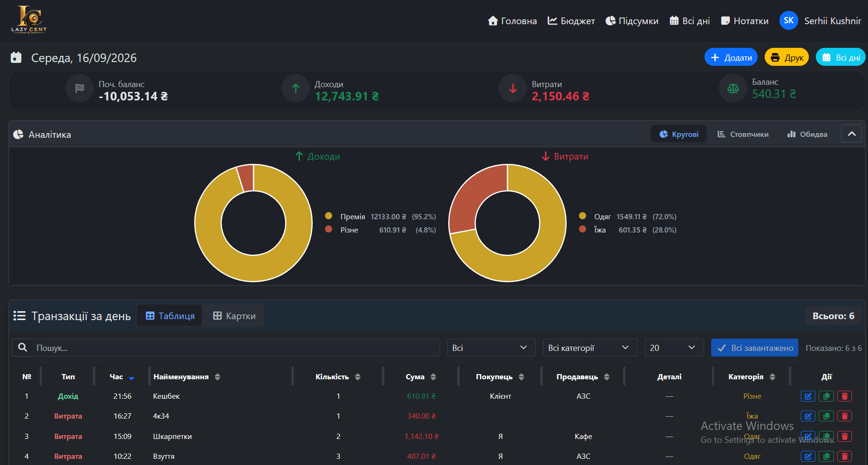Sort table by Сума column arrows
Viewport: 868px width, 465px height.
point(433,377)
